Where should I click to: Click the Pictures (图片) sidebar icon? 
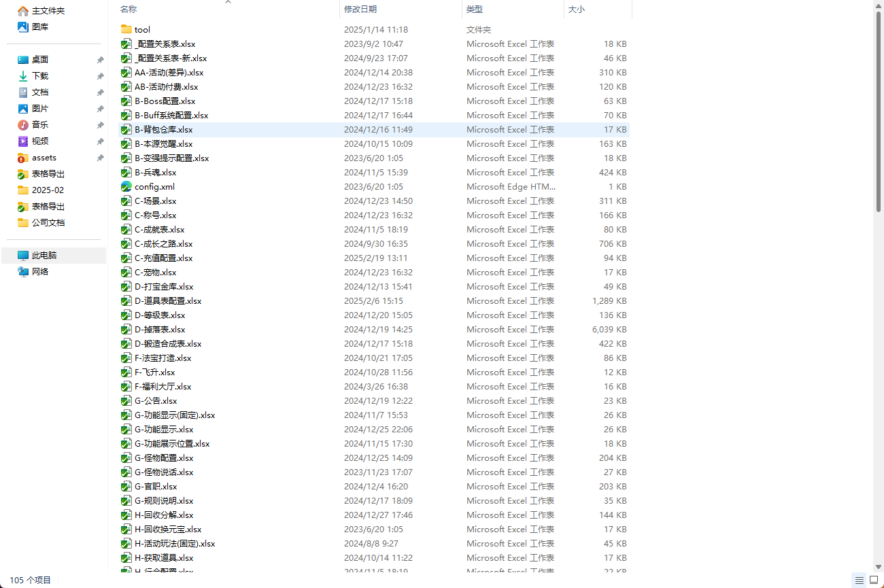[23, 109]
